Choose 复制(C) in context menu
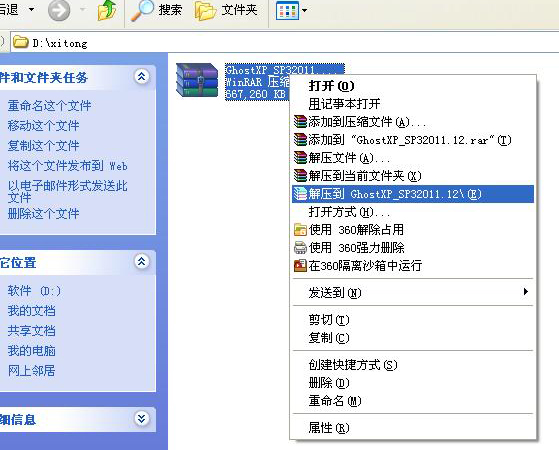559x450 pixels. click(x=412, y=338)
